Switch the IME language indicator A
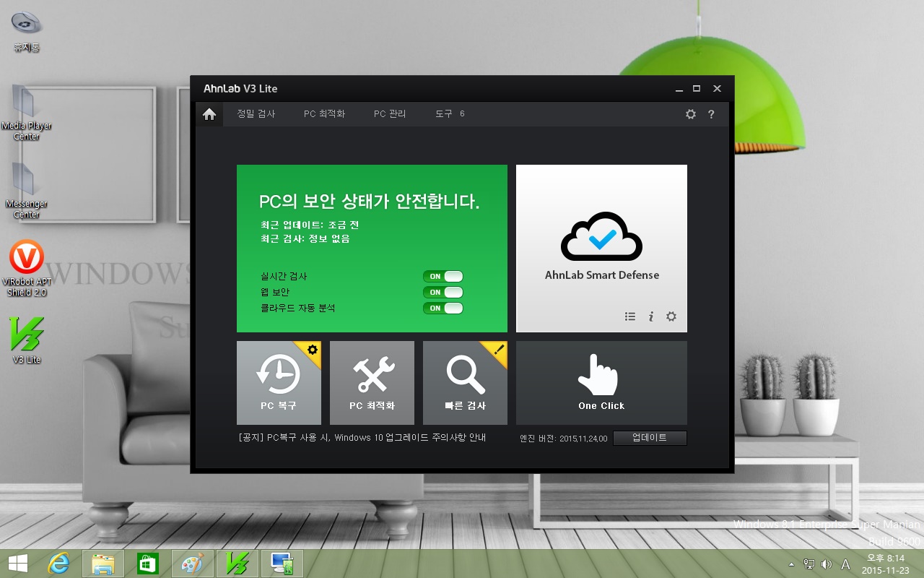This screenshot has height=578, width=924. [x=845, y=564]
